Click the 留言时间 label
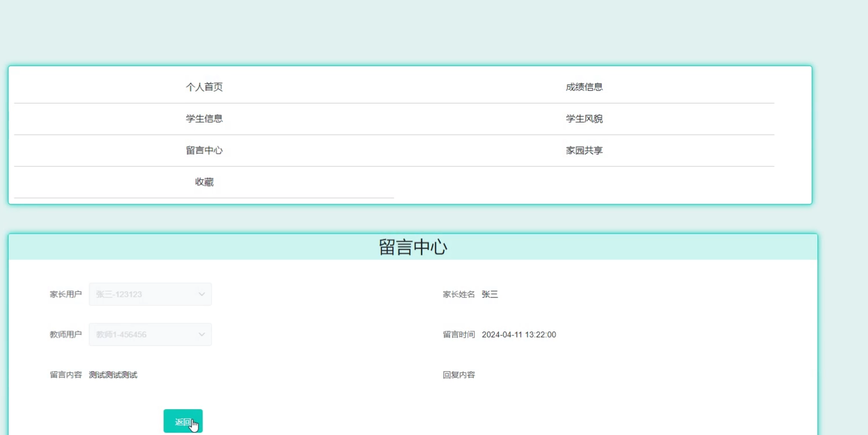868x435 pixels. pos(459,334)
